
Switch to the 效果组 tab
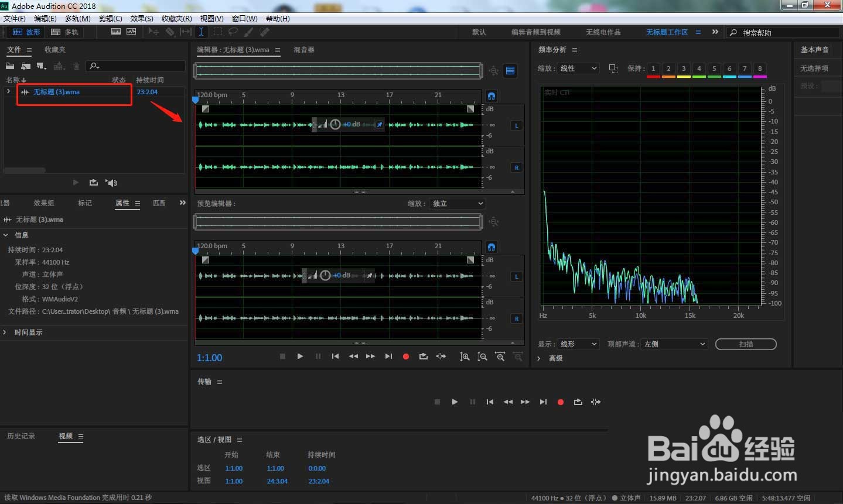coord(44,203)
